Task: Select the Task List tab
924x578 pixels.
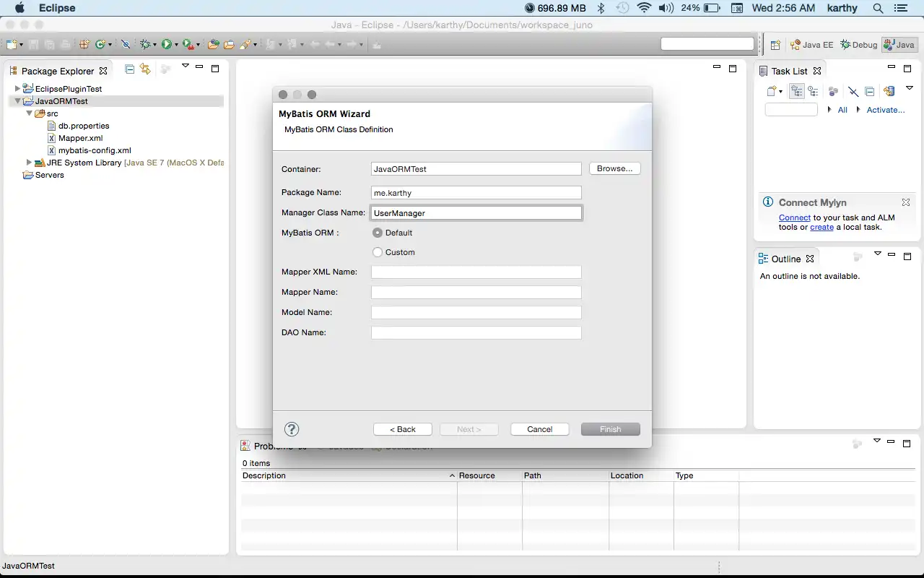Action: [790, 71]
